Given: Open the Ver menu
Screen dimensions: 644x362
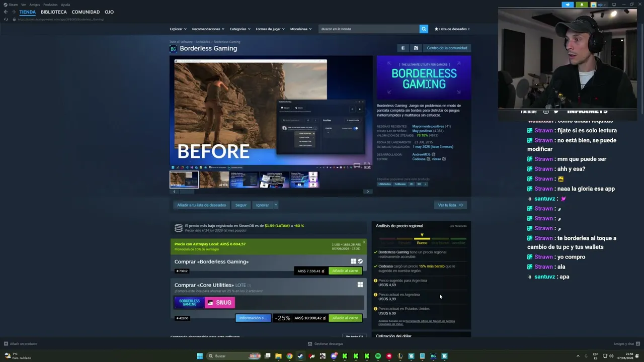Looking at the screenshot, I should tap(24, 5).
